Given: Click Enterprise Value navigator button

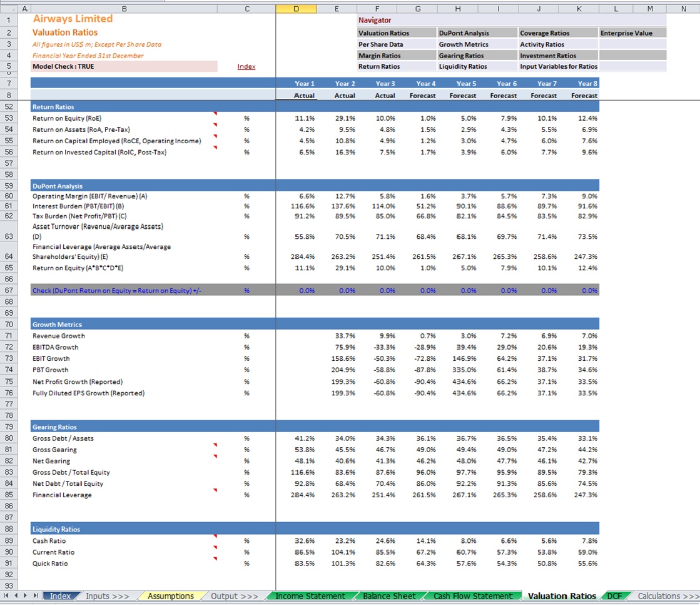Looking at the screenshot, I should [632, 33].
